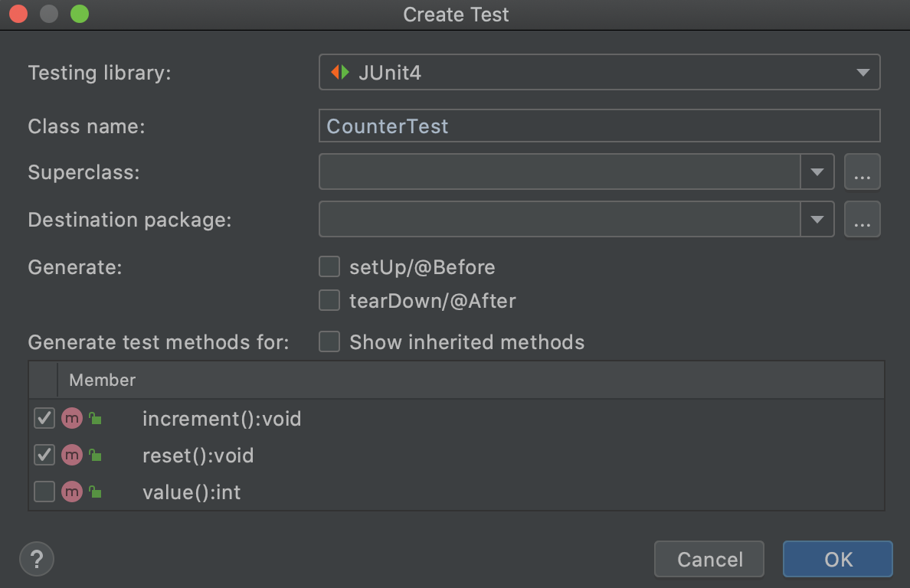Enable tearDown/@After generation
910x588 pixels.
click(x=329, y=300)
